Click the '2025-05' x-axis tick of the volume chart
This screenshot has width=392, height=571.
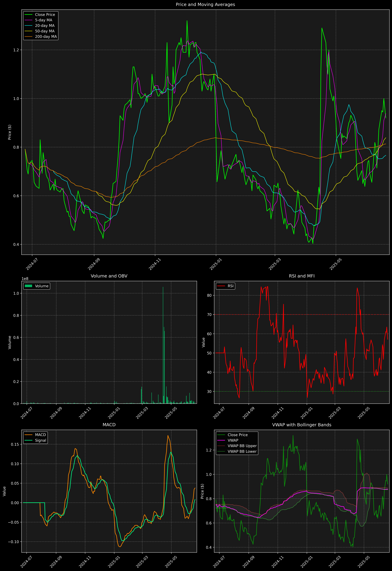[171, 413]
